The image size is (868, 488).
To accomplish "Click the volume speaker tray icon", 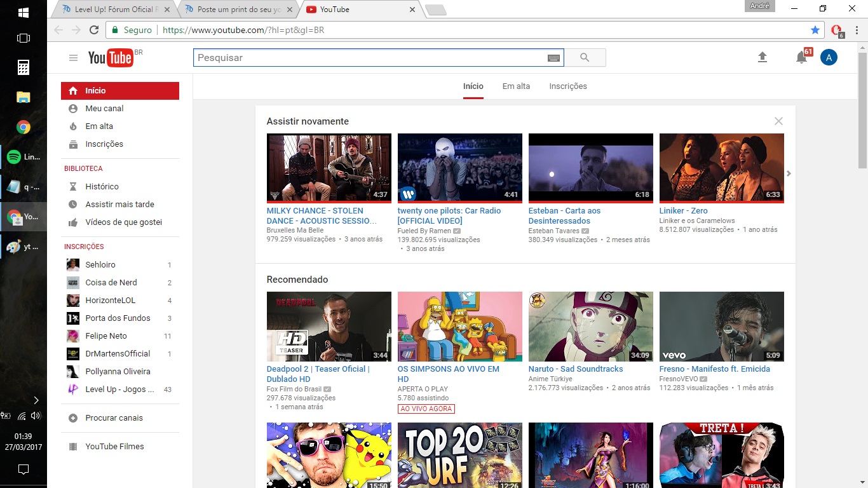I will [x=36, y=416].
